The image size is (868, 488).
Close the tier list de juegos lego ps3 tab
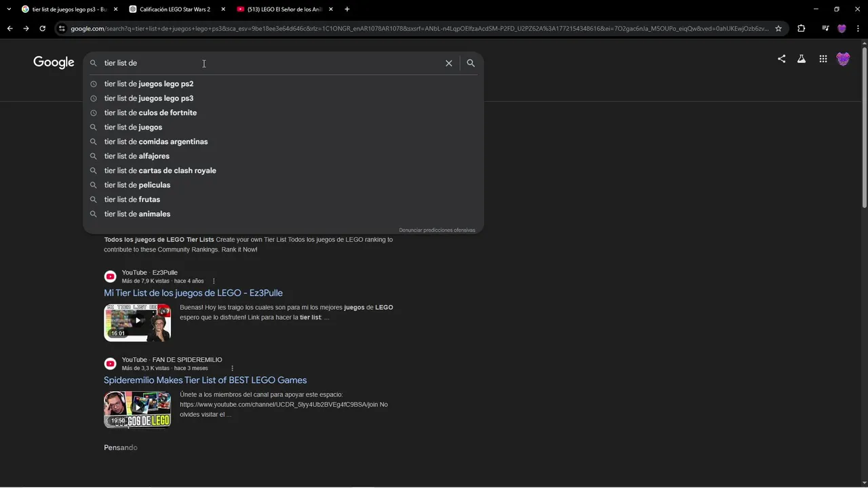(x=115, y=9)
